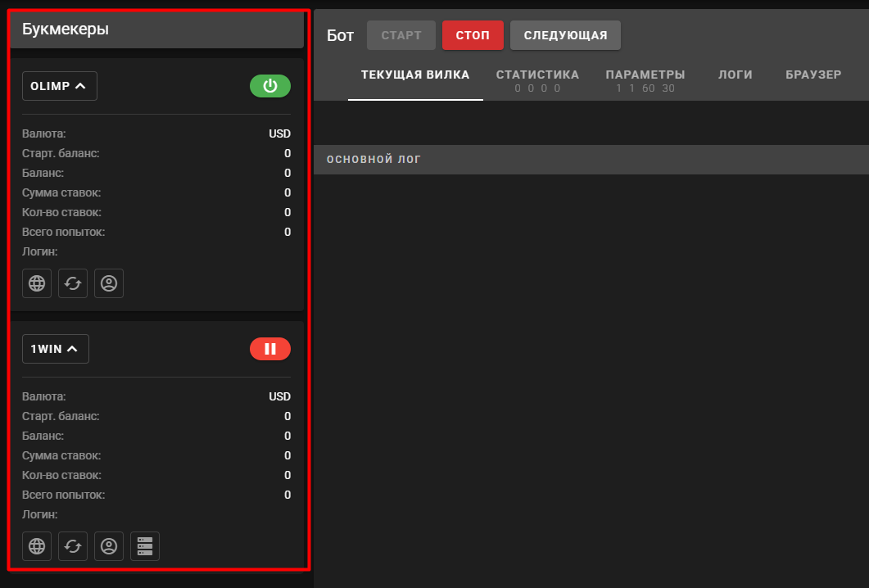869x588 pixels.
Task: Toggle the green power switch for OLIMP
Action: pyautogui.click(x=270, y=86)
